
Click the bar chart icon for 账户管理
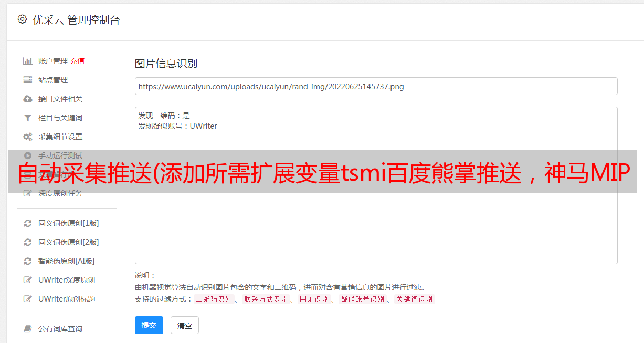point(28,61)
